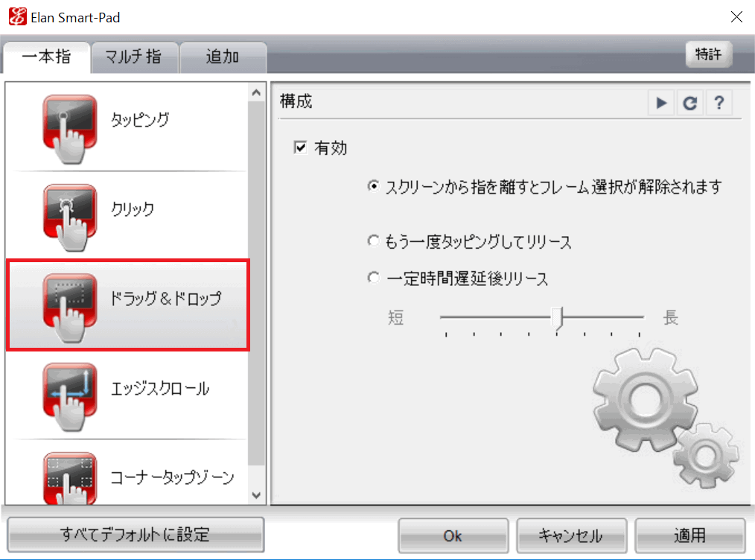This screenshot has height=560, width=755.
Task: Click the エッジスクロール label text
Action: tap(160, 388)
